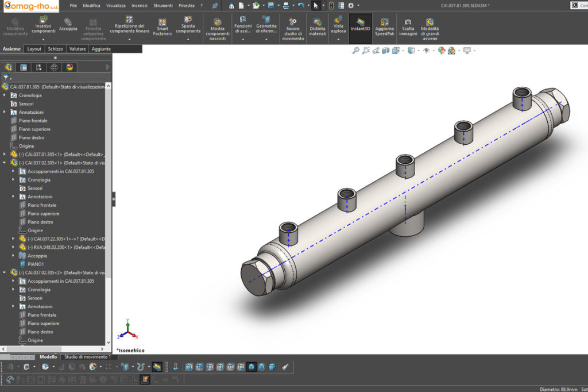Expand RVA.048.02.200<1> component
The width and height of the screenshot is (588, 392).
pyautogui.click(x=13, y=247)
